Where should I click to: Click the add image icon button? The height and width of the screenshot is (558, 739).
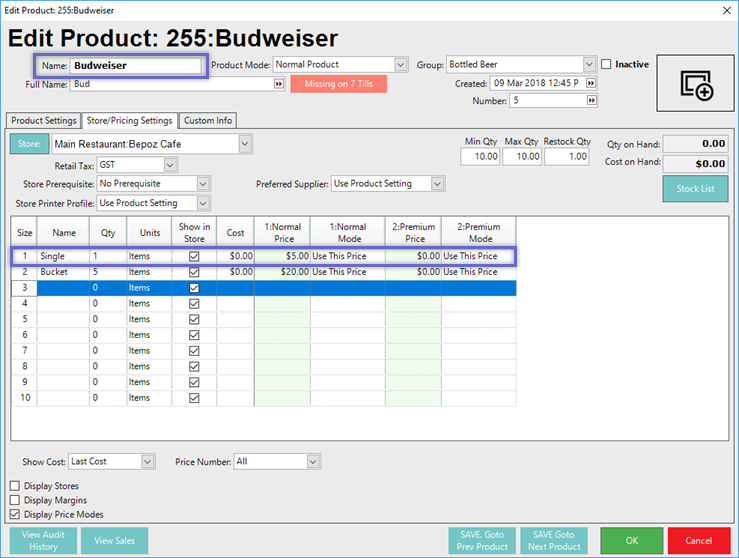tap(695, 83)
